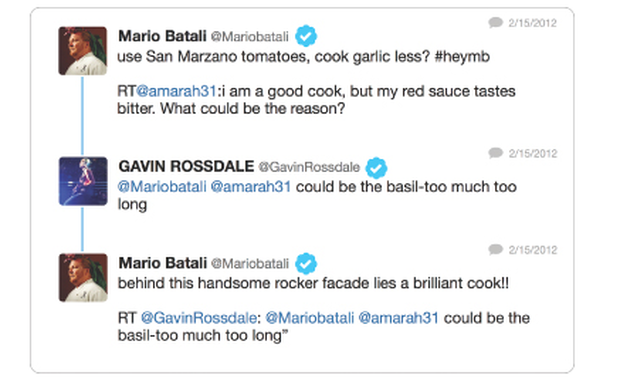The image size is (620, 392).
Task: Click #heymb hashtag in first tweet
Action: click(462, 57)
